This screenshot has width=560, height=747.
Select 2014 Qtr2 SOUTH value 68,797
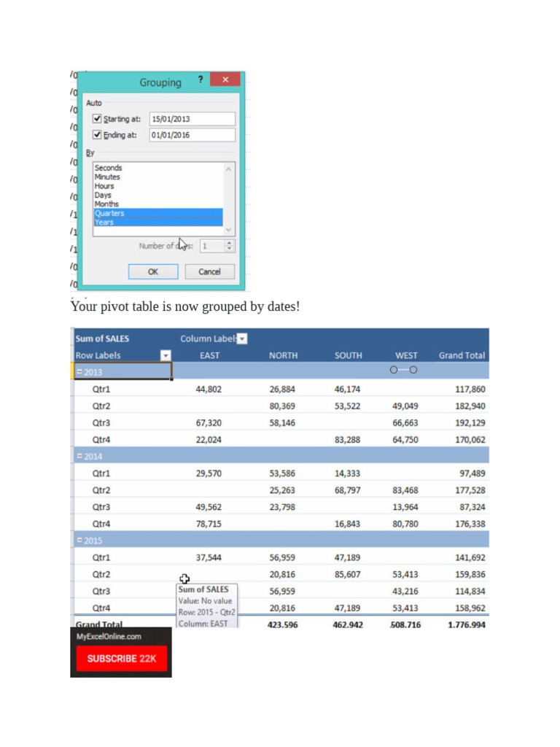tap(347, 490)
